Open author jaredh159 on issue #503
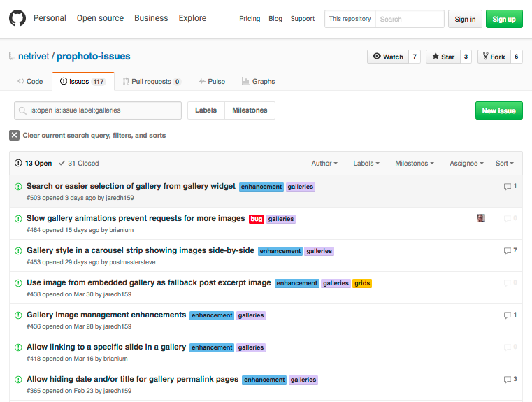Image resolution: width=532 pixels, height=402 pixels. point(120,198)
